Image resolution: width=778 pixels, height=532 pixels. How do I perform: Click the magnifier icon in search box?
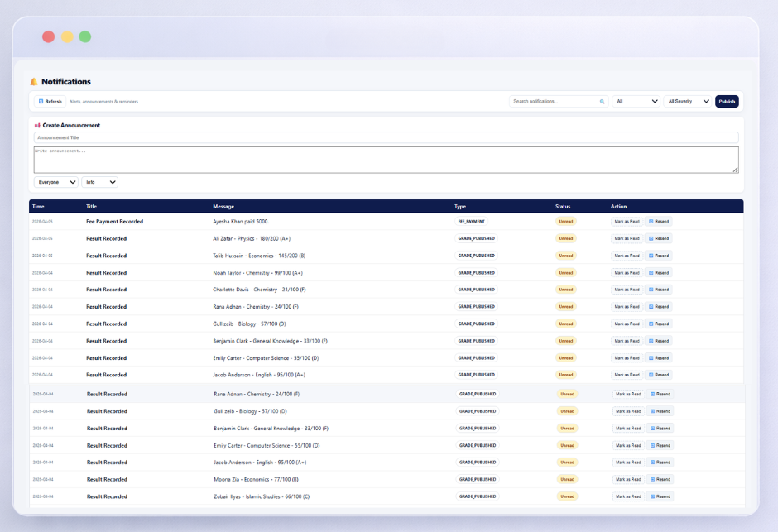click(x=602, y=101)
